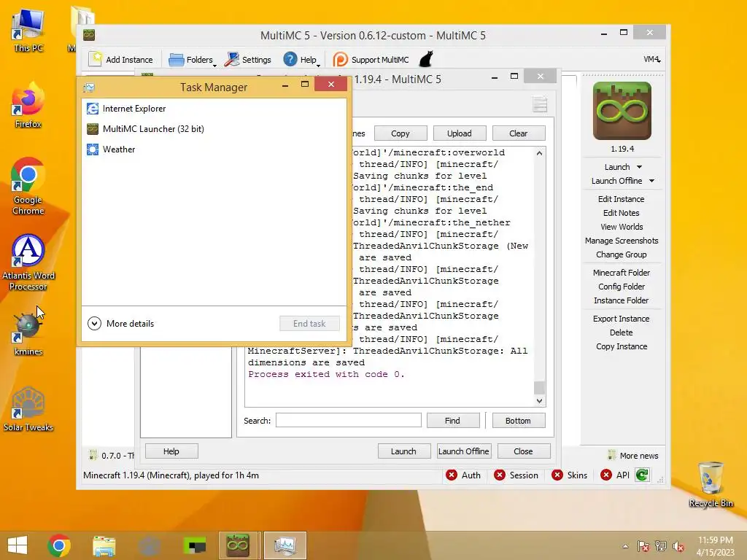The width and height of the screenshot is (747, 560).
Task: Click the Skins status indicator
Action: (x=569, y=475)
